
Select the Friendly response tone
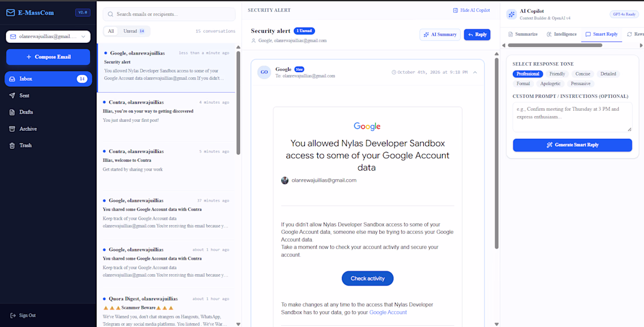click(557, 74)
